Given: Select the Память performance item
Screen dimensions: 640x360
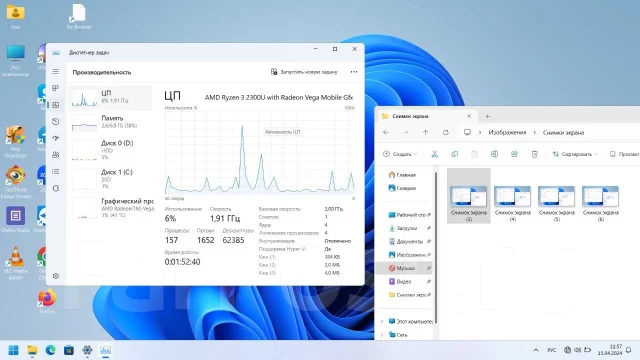Looking at the screenshot, I should tap(110, 122).
